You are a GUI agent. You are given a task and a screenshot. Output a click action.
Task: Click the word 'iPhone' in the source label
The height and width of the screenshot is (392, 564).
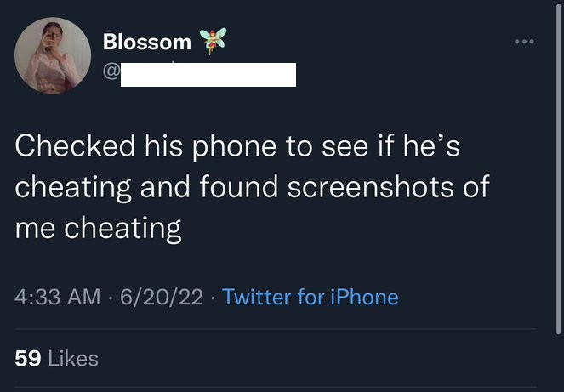[365, 297]
